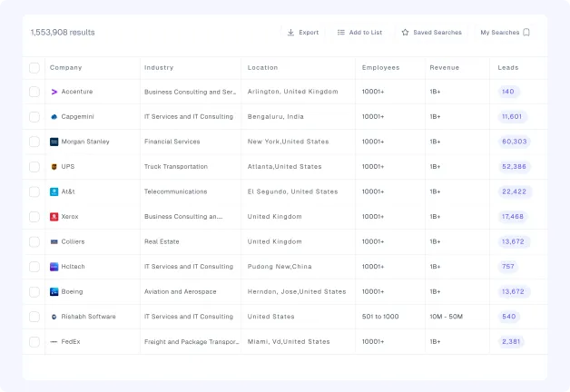Open UPS's 52,386 leads badge
The image size is (570, 392).
coord(514,167)
